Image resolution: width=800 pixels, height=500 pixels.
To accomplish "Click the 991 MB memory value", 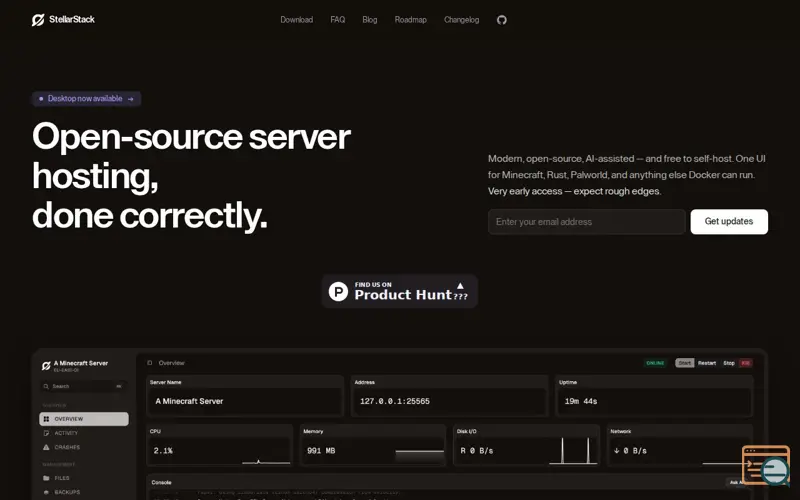I will pyautogui.click(x=321, y=451).
